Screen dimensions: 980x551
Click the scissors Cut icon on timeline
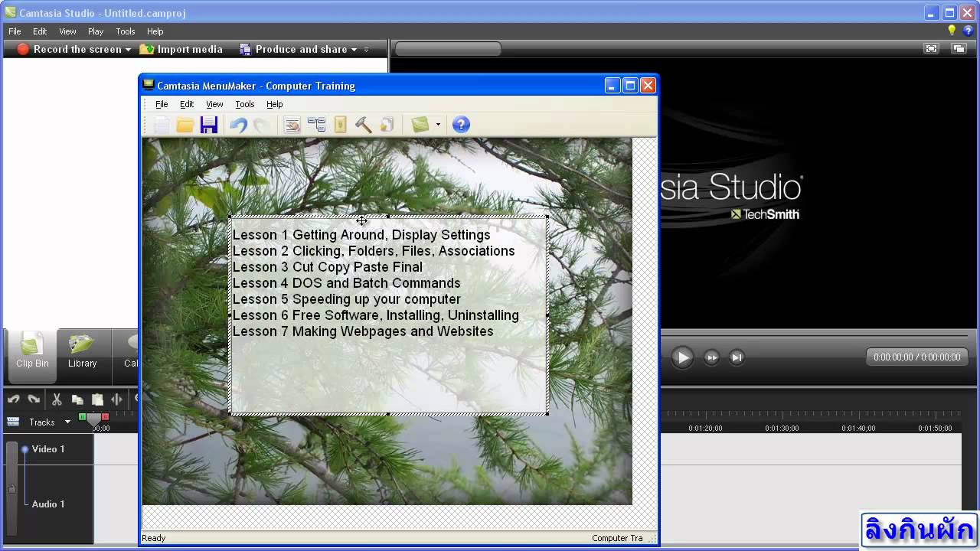click(57, 399)
